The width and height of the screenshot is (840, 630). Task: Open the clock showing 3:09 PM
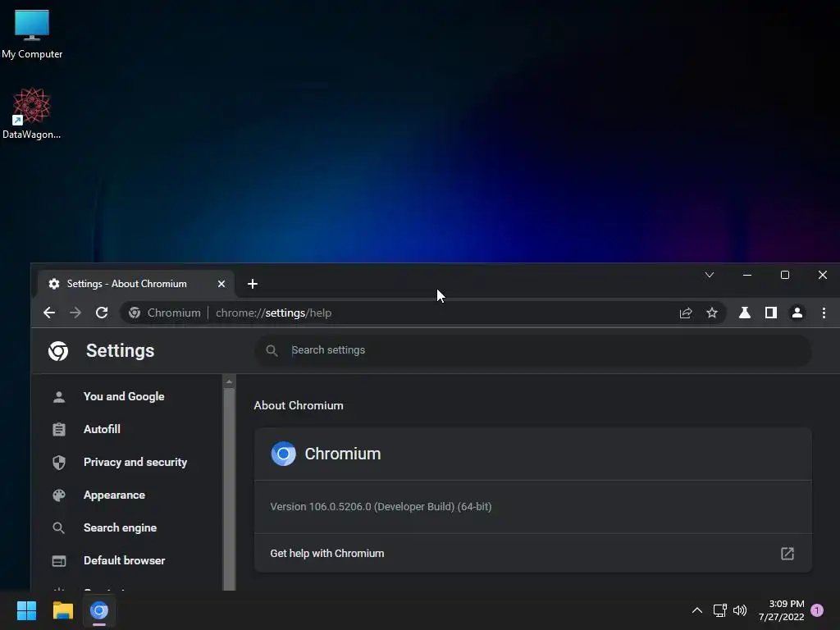tap(782, 610)
